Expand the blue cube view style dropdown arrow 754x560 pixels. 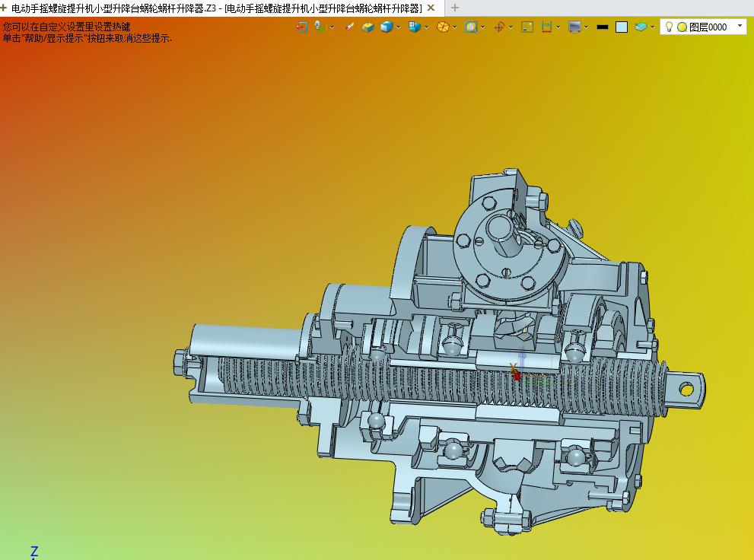[399, 27]
